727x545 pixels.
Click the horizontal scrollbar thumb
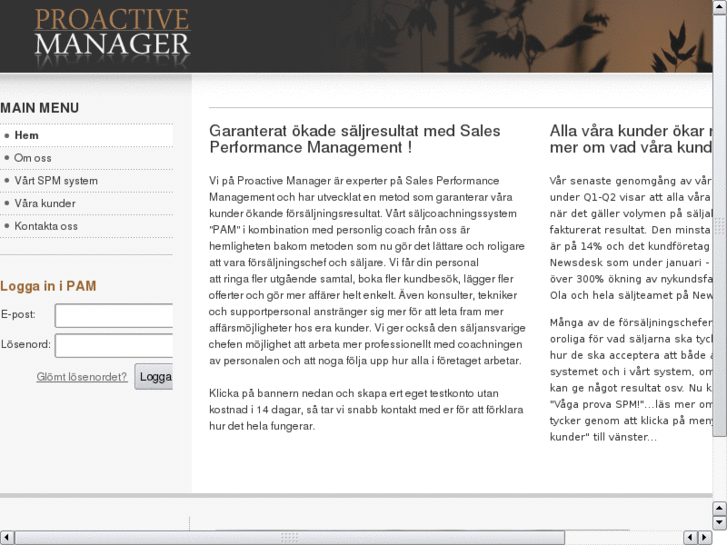290,538
